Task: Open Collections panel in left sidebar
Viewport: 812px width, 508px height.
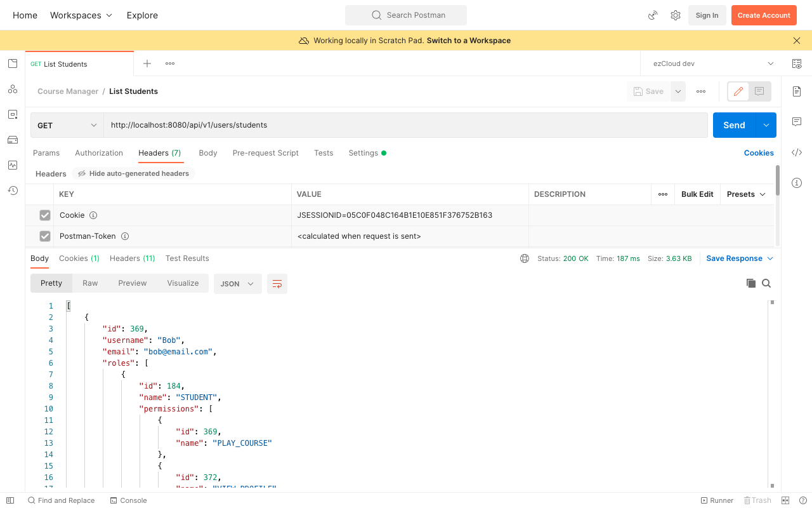Action: click(x=13, y=63)
